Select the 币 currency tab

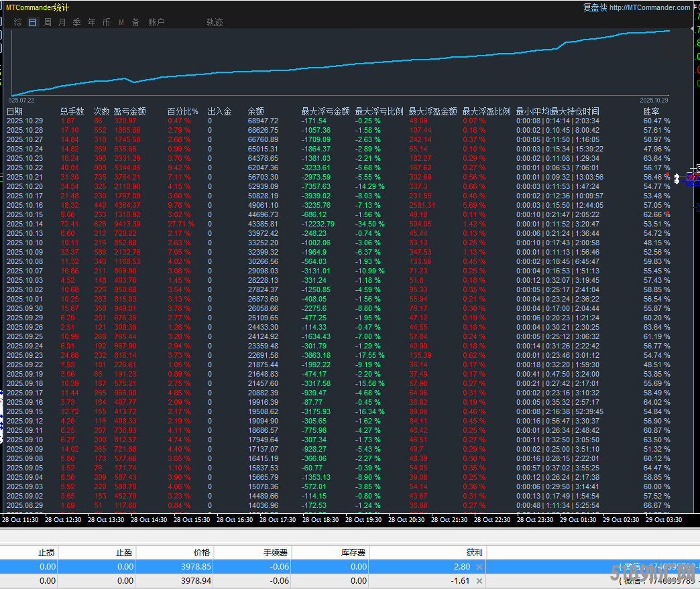[106, 22]
